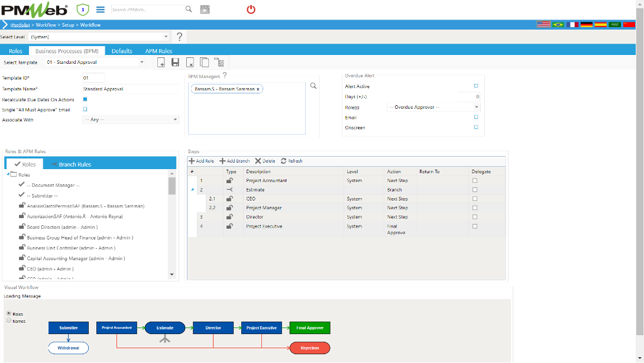The height and width of the screenshot is (363, 644).
Task: Switch to Business Processes (BPM) tab
Action: tap(67, 51)
